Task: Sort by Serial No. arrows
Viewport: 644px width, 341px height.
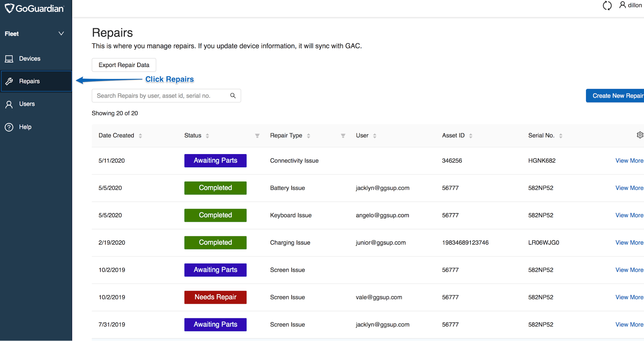Action: (561, 136)
